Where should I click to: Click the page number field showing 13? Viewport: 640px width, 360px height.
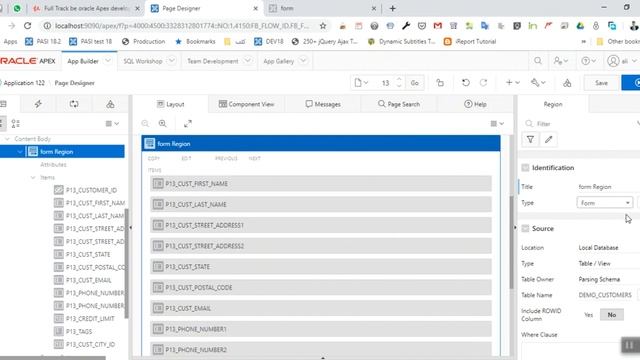[x=385, y=83]
